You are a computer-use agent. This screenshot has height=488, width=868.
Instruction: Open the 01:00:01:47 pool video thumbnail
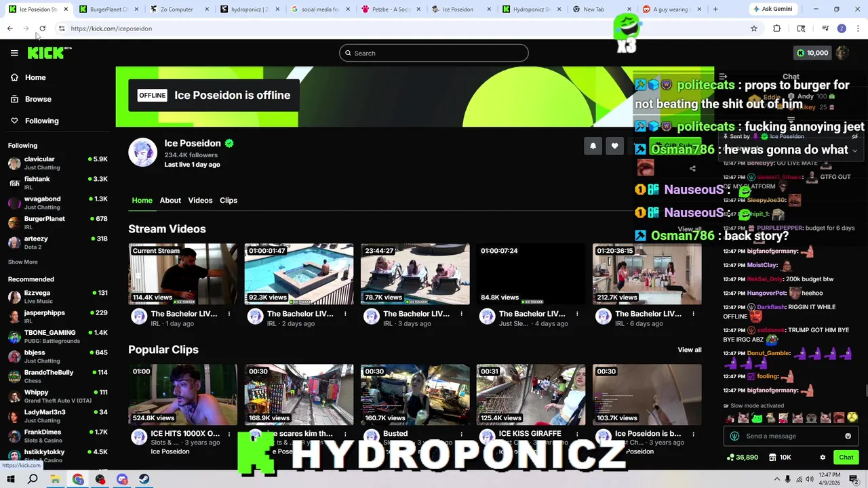299,274
